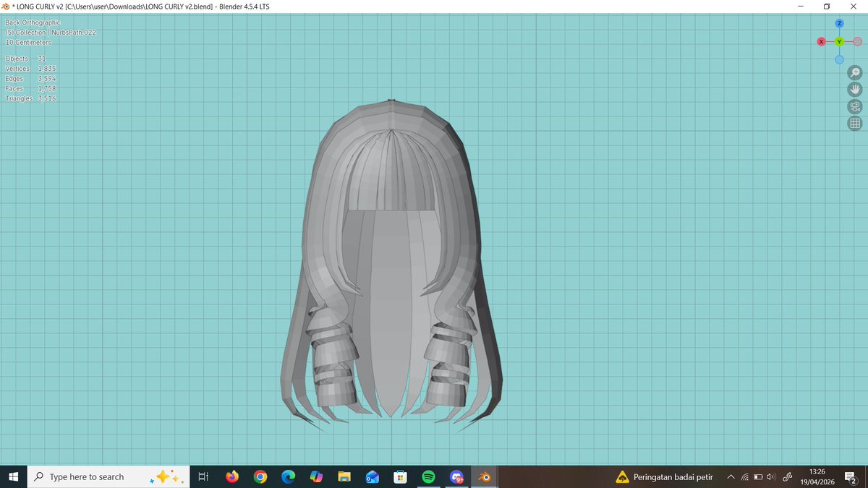Image resolution: width=868 pixels, height=488 pixels.
Task: Click the blue Z axis on navigation gizmo
Action: pyautogui.click(x=839, y=24)
